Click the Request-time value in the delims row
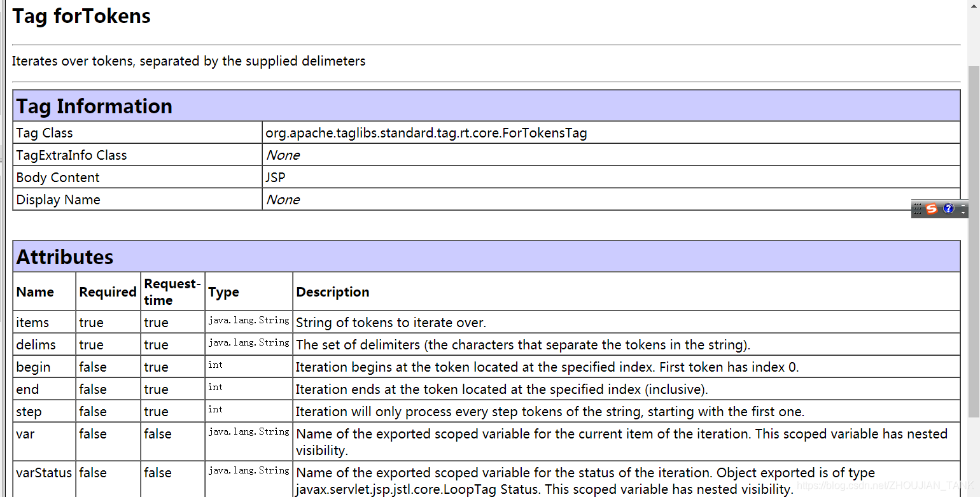 tap(156, 345)
